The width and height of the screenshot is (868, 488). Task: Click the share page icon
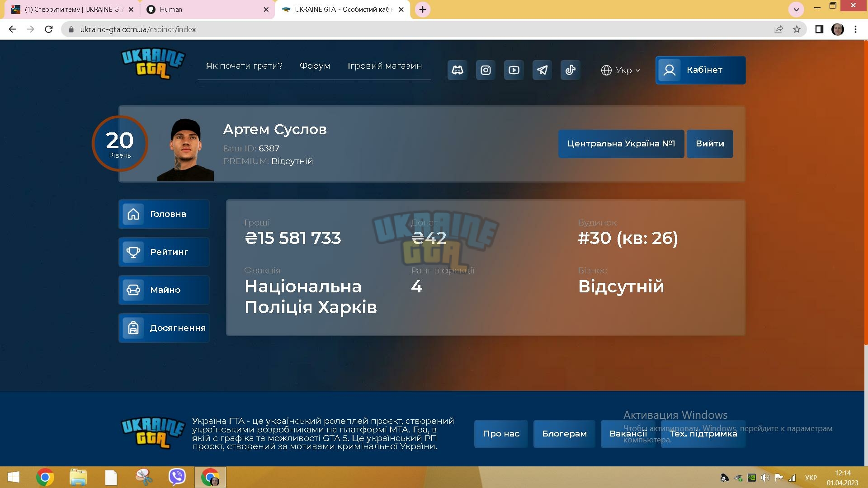point(778,29)
